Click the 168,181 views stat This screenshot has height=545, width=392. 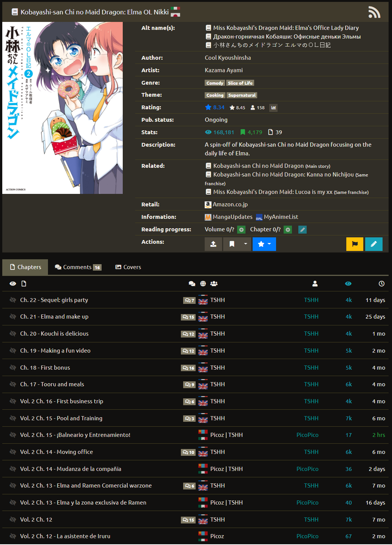pyautogui.click(x=219, y=132)
